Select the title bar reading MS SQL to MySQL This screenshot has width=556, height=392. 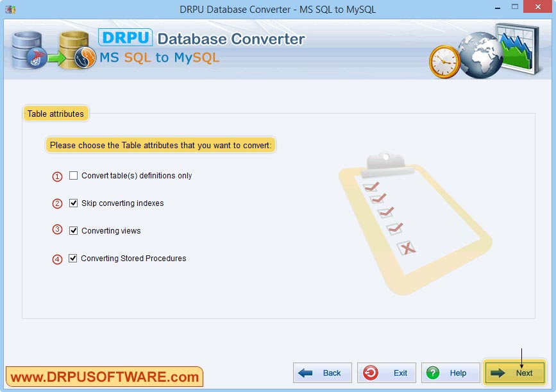[278, 6]
